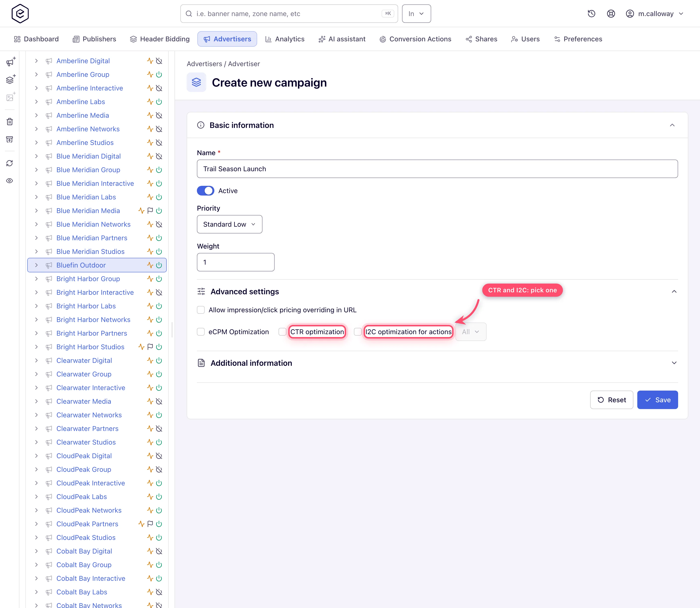Click the Advertisers breadcrumb link
Screen dimensions: 700x608
click(x=204, y=64)
